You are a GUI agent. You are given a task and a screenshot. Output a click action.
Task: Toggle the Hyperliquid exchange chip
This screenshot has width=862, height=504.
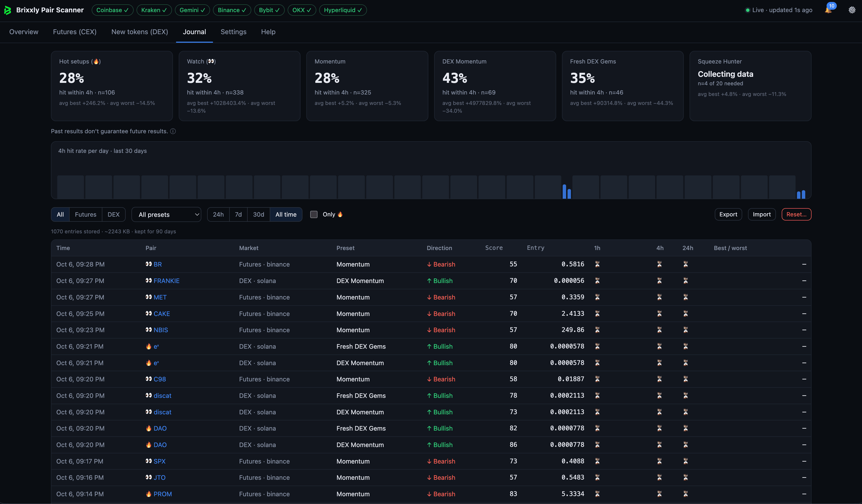(343, 10)
